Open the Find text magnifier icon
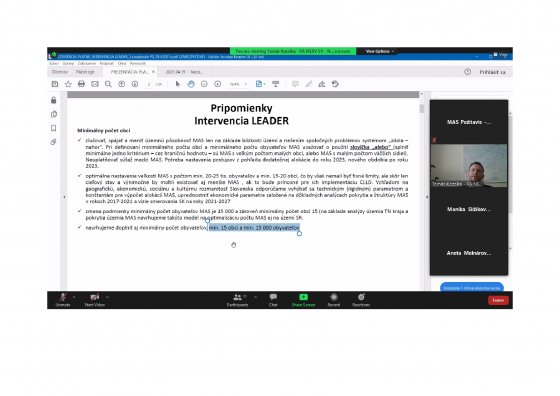The image size is (560, 396). point(108,84)
